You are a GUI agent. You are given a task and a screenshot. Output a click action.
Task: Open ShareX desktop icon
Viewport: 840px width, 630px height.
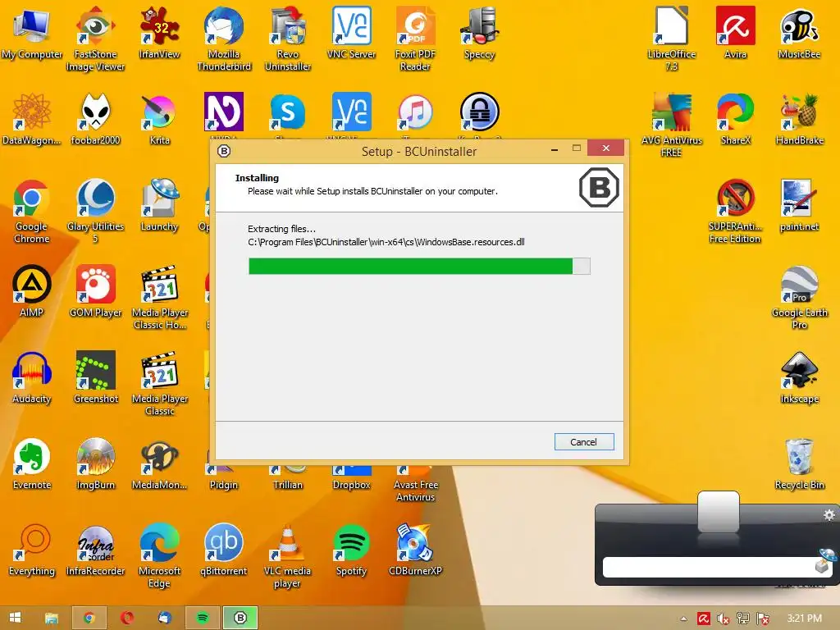pyautogui.click(x=735, y=120)
